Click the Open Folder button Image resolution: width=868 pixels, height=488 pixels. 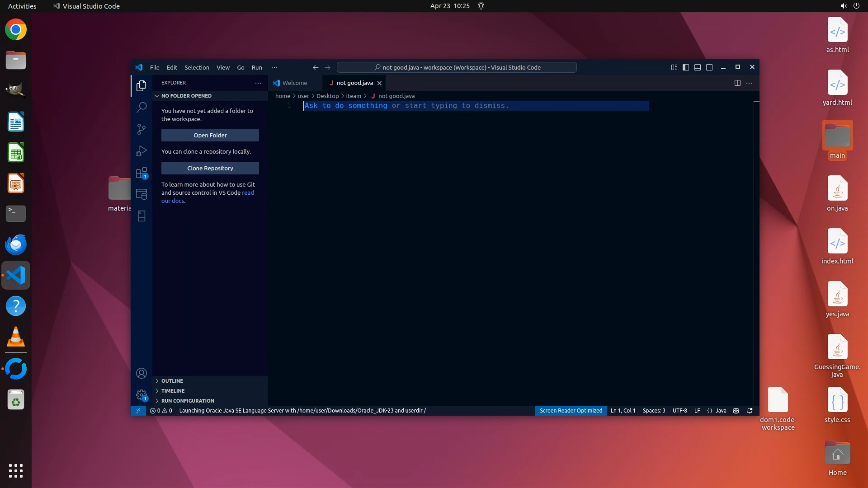click(x=210, y=135)
